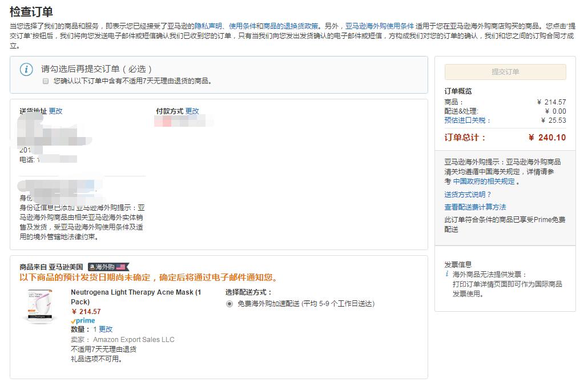Open the 隐私声明 link
Viewport: 588px width, 382px height.
[208, 26]
